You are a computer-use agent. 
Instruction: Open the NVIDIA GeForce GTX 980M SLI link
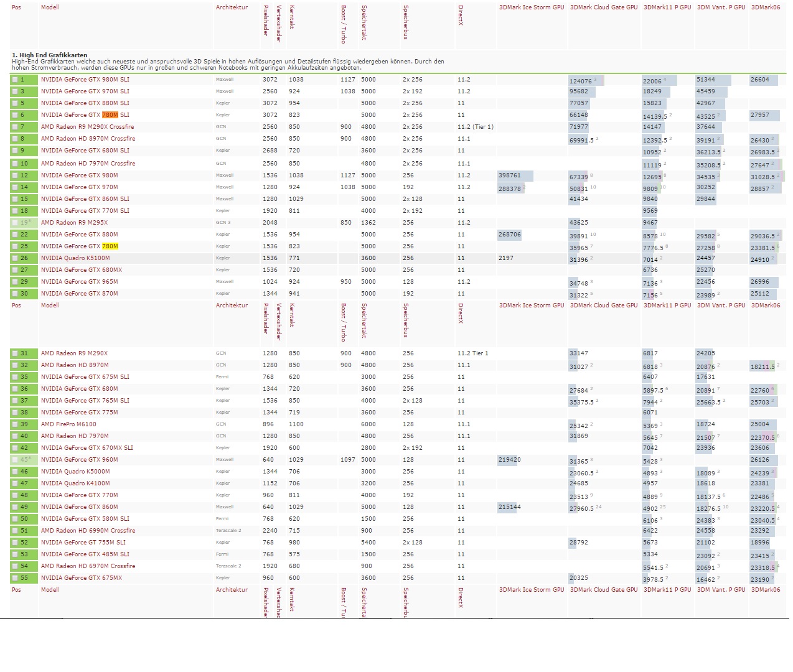click(x=85, y=80)
